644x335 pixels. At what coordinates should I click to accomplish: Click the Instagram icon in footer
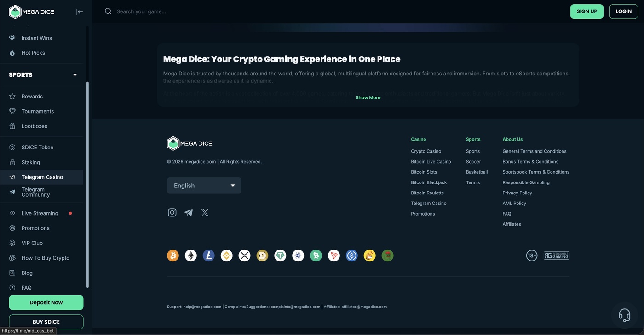pos(172,212)
